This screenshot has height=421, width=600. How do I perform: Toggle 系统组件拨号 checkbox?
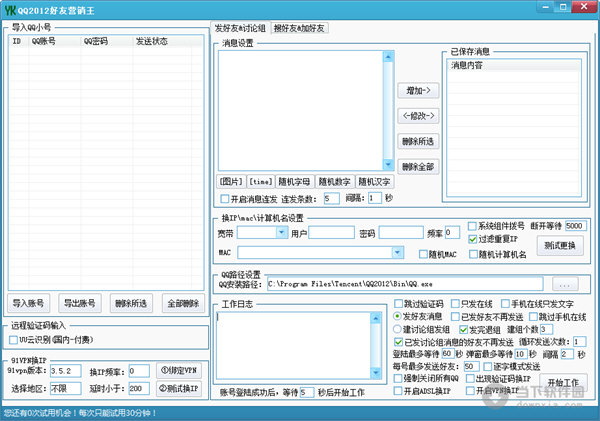pyautogui.click(x=472, y=226)
